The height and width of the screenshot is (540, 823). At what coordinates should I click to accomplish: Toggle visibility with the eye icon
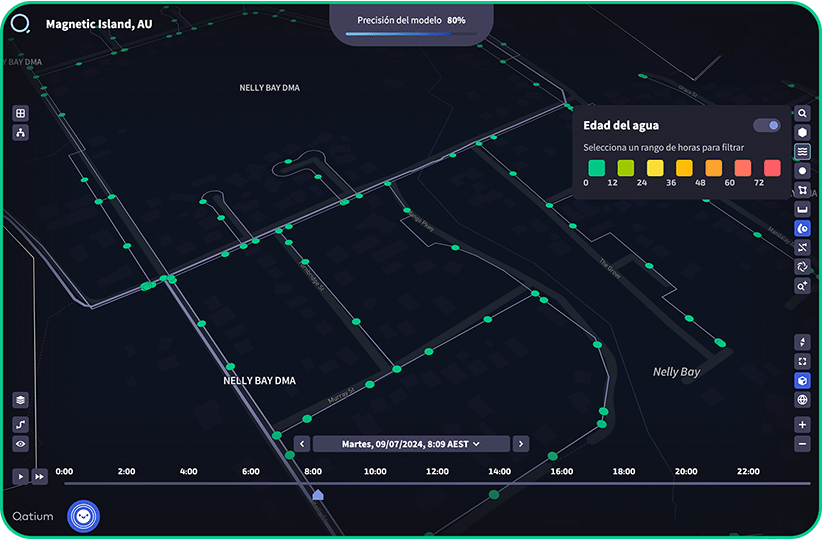point(21,443)
